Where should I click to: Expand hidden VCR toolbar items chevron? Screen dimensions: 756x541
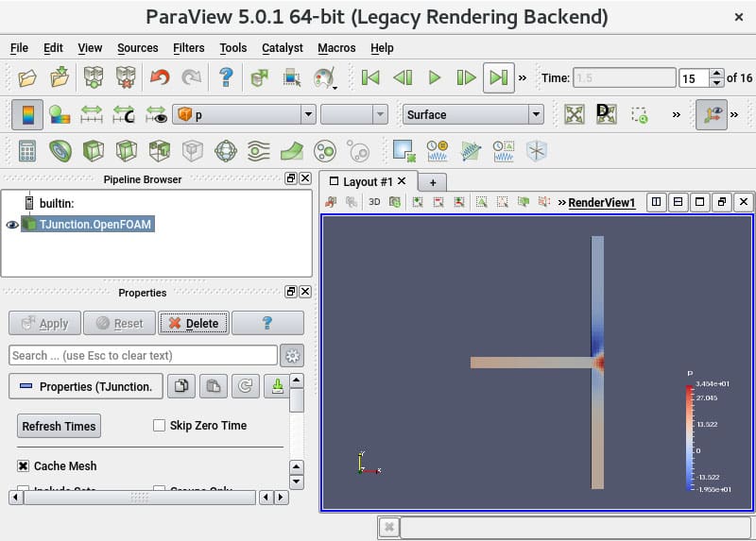523,77
